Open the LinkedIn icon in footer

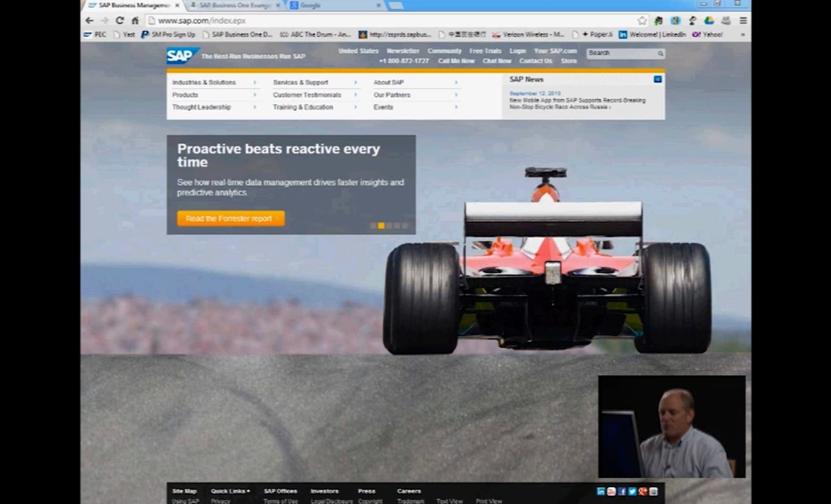[601, 491]
